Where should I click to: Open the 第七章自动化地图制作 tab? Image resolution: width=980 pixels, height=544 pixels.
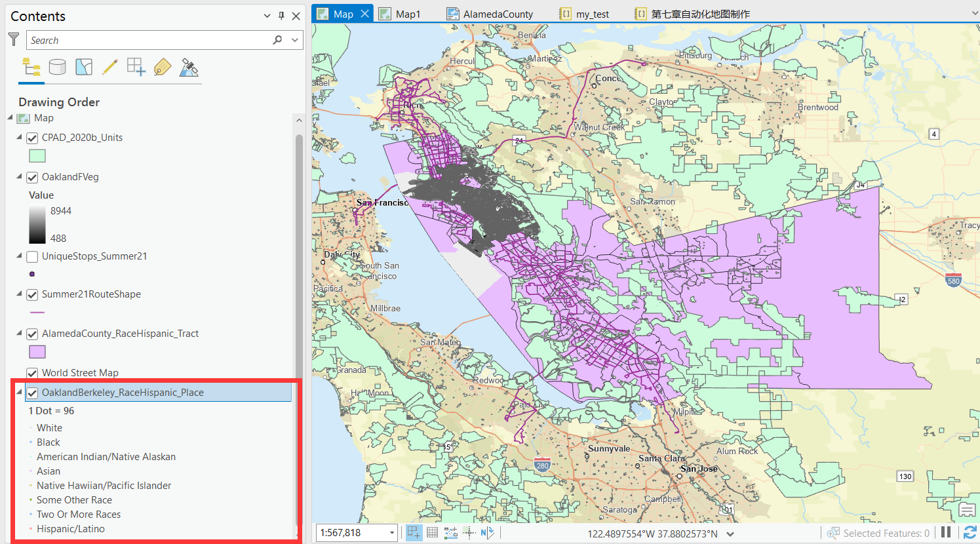click(692, 14)
